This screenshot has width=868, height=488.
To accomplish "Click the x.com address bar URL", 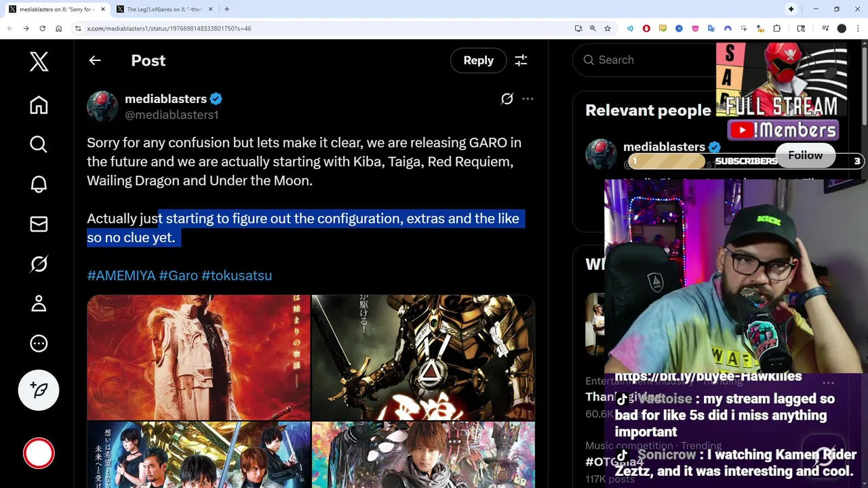I will (x=169, y=28).
